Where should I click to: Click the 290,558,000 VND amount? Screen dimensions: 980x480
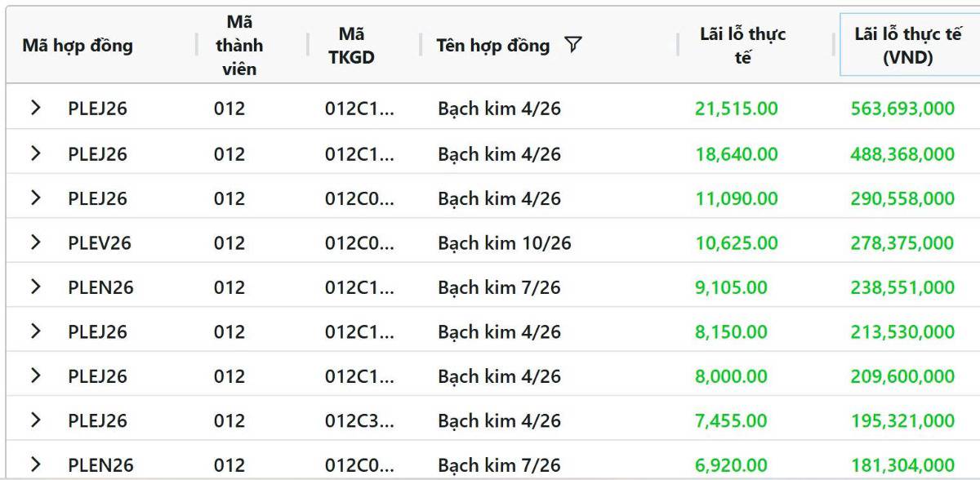(x=902, y=198)
